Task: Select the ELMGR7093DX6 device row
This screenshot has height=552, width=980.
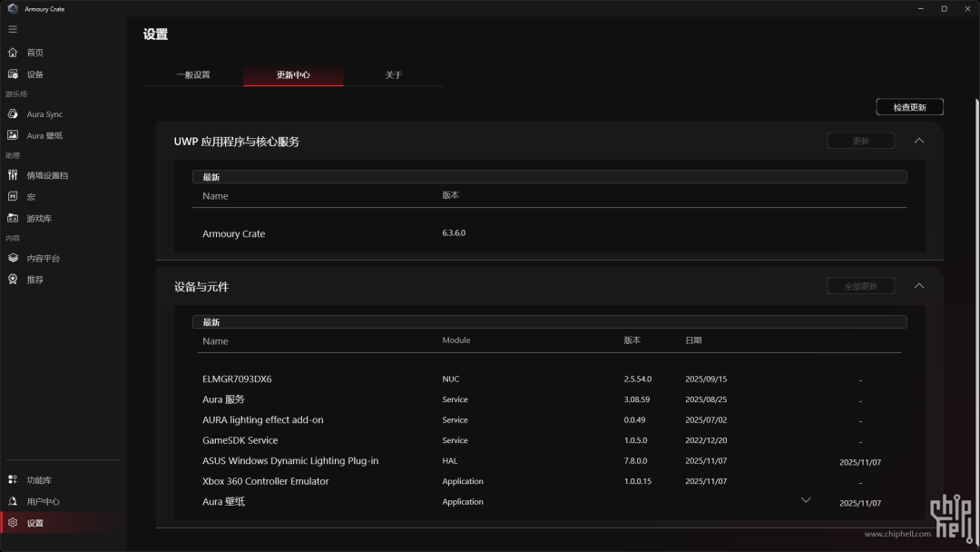Action: [549, 379]
